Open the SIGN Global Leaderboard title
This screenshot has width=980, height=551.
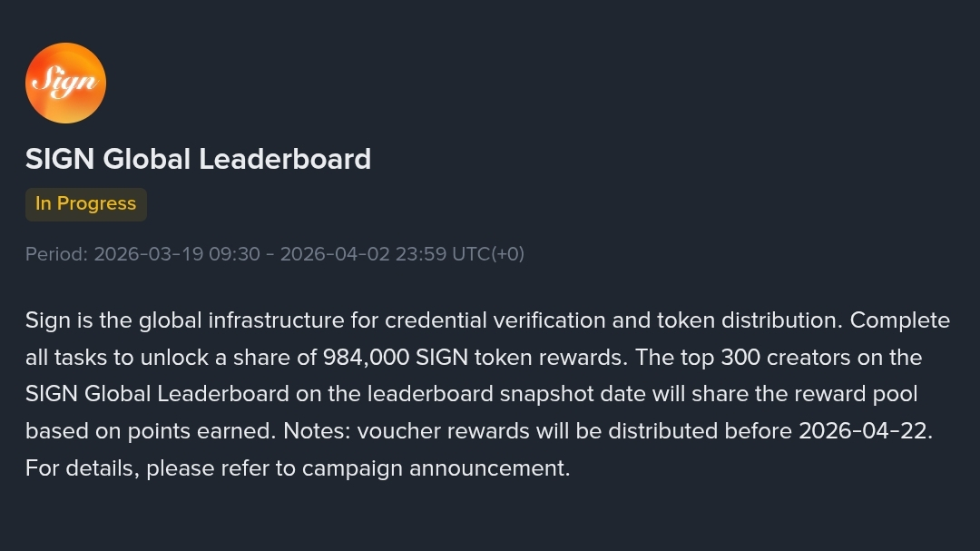(198, 159)
